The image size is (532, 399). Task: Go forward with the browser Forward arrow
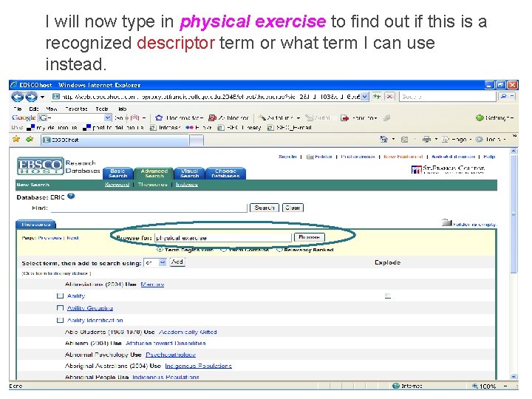(x=31, y=97)
